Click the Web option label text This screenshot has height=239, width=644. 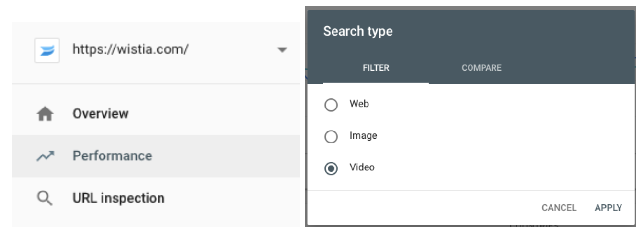tap(359, 104)
